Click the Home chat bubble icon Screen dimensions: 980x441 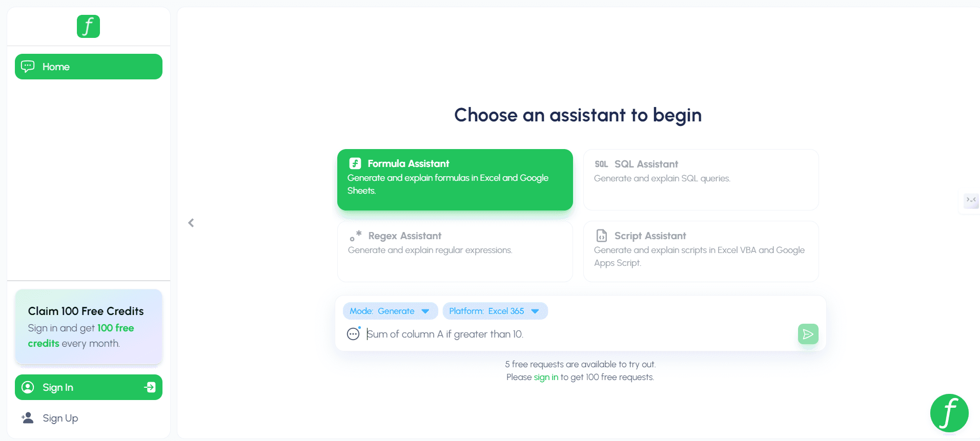28,67
